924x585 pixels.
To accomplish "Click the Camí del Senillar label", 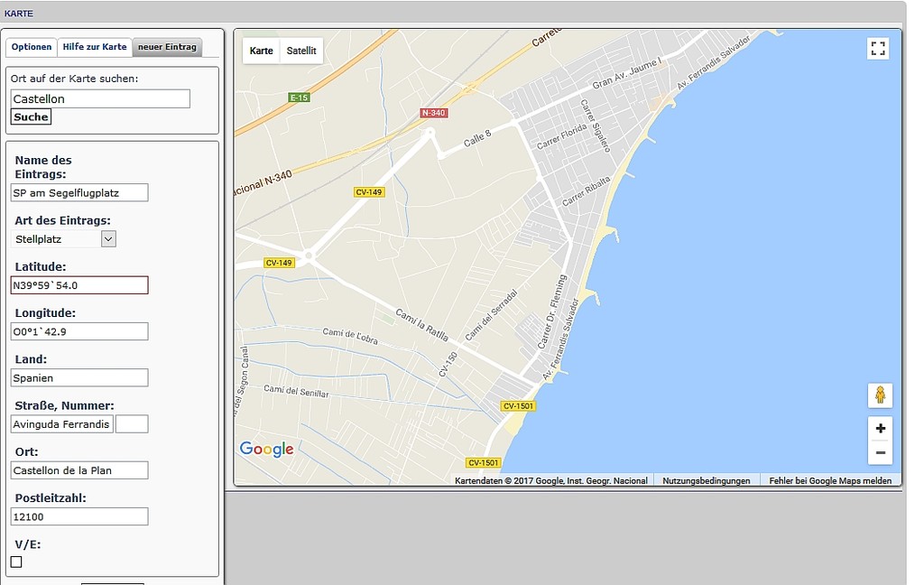I will pos(296,391).
